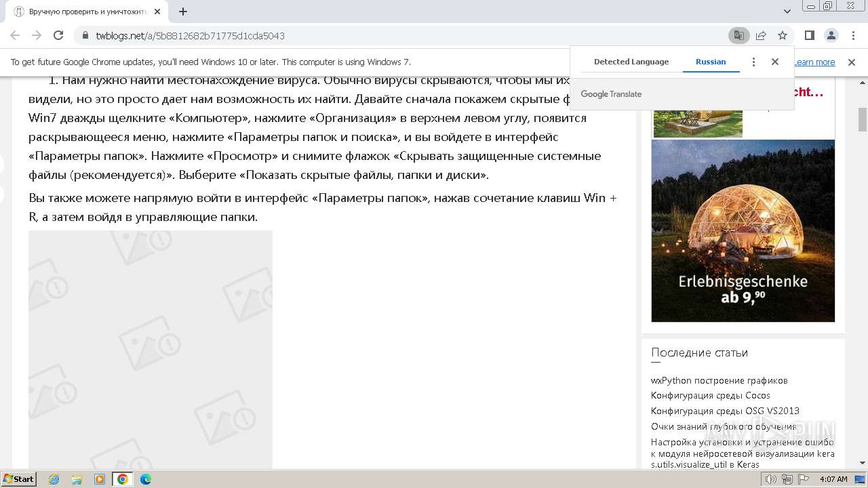
Task: Bookmark this page with the star
Action: tap(783, 35)
